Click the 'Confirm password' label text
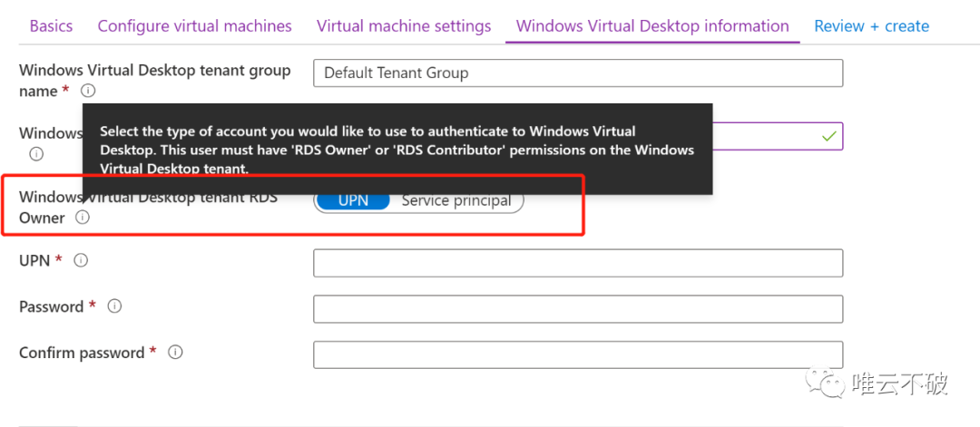 (x=82, y=353)
